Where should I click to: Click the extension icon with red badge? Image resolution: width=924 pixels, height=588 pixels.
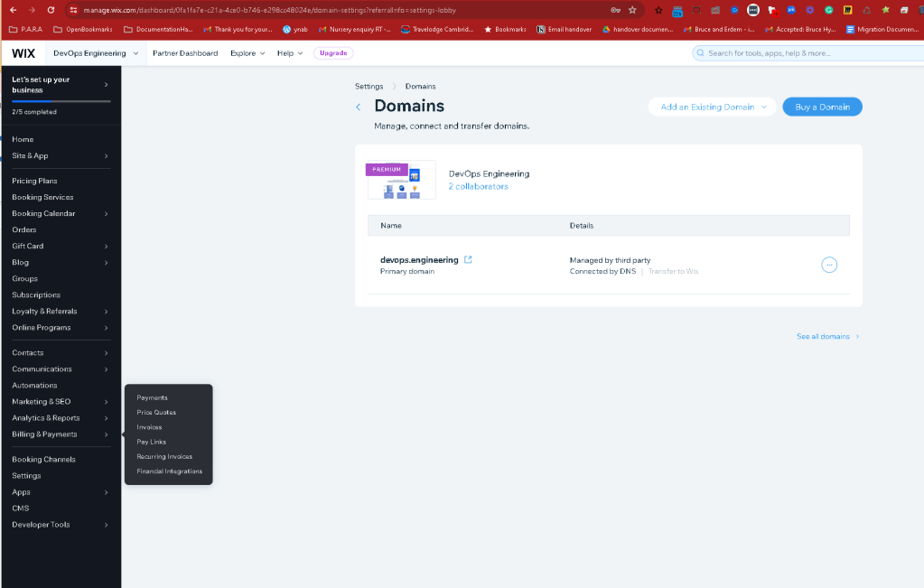(x=773, y=11)
